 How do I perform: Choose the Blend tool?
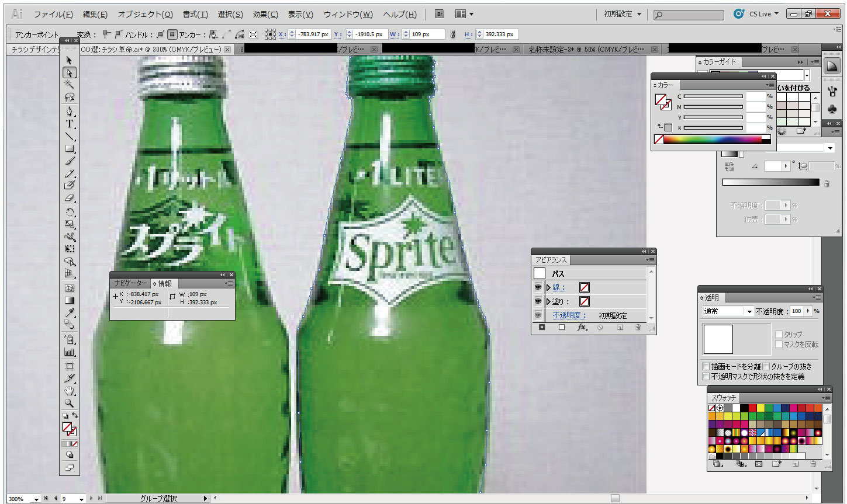(70, 325)
